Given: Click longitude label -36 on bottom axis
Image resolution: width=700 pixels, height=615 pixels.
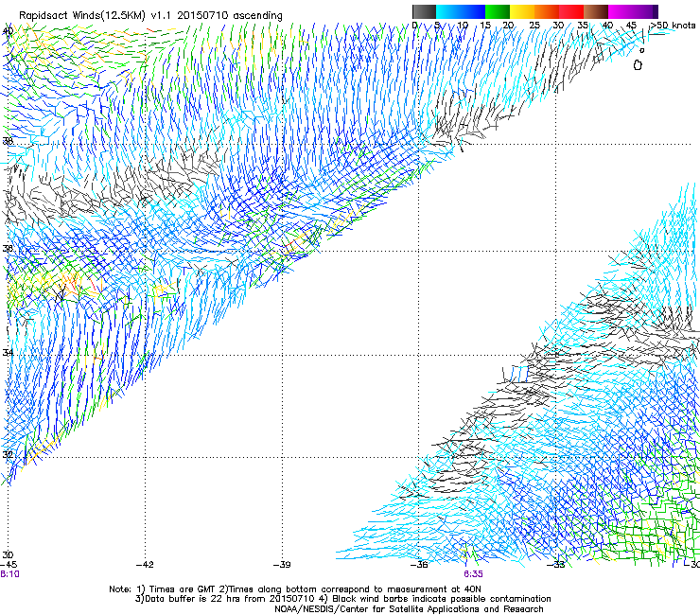Looking at the screenshot, I should [x=419, y=564].
